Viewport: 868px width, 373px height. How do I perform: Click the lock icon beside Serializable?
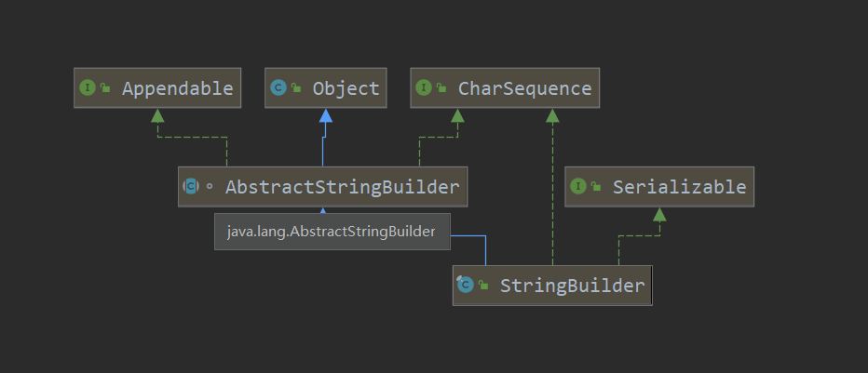tap(597, 186)
